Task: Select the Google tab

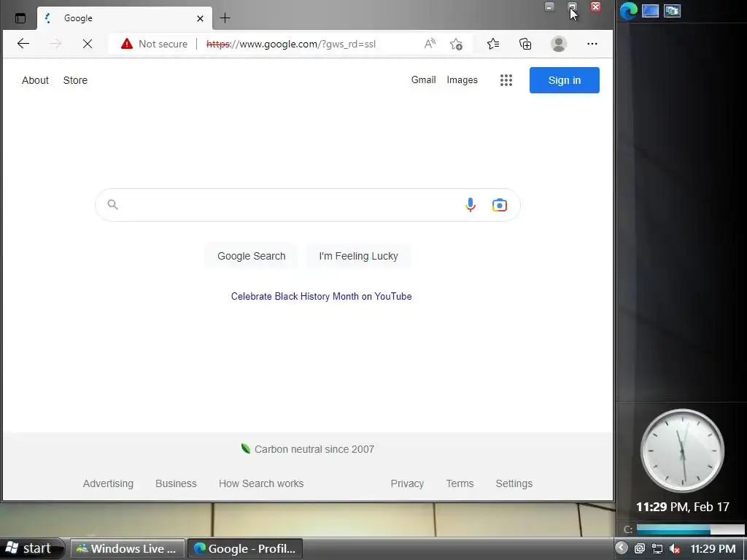Action: (125, 18)
